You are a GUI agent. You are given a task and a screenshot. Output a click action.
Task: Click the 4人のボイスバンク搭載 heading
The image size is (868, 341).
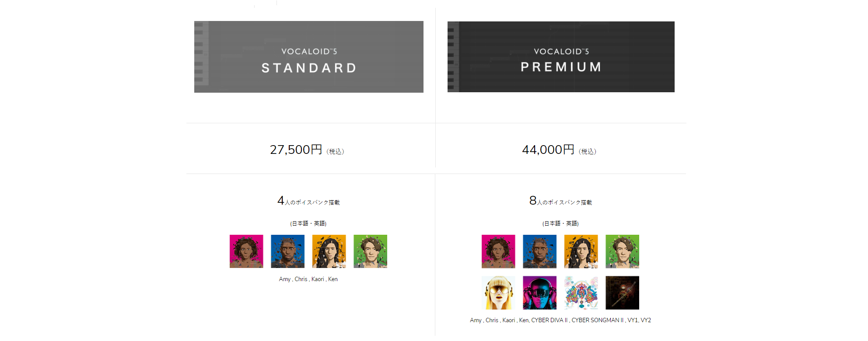308,201
